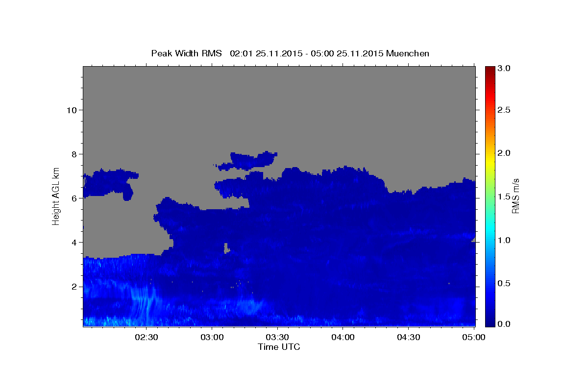
Task: Click the height axis label 2
Action: click(73, 286)
